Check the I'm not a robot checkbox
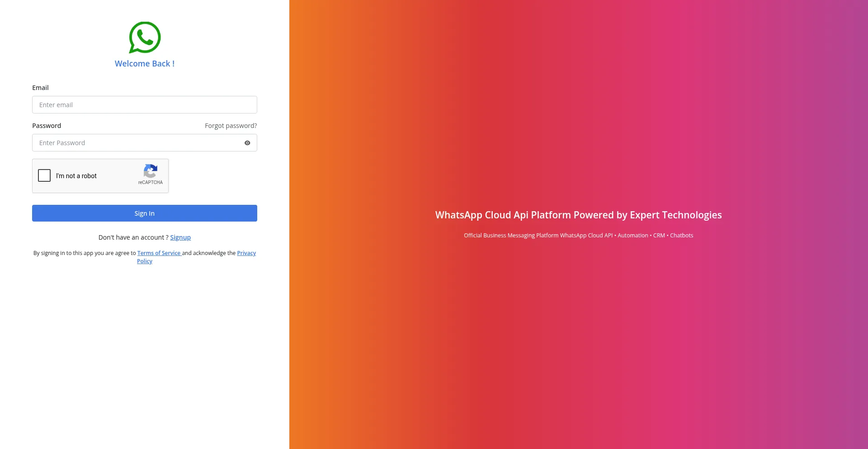 click(x=44, y=175)
